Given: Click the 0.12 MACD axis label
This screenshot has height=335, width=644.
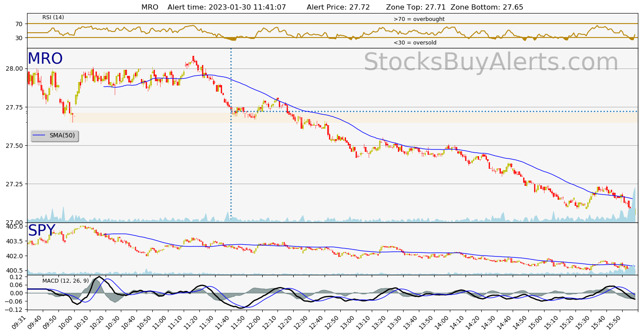Looking at the screenshot, I should click(17, 277).
